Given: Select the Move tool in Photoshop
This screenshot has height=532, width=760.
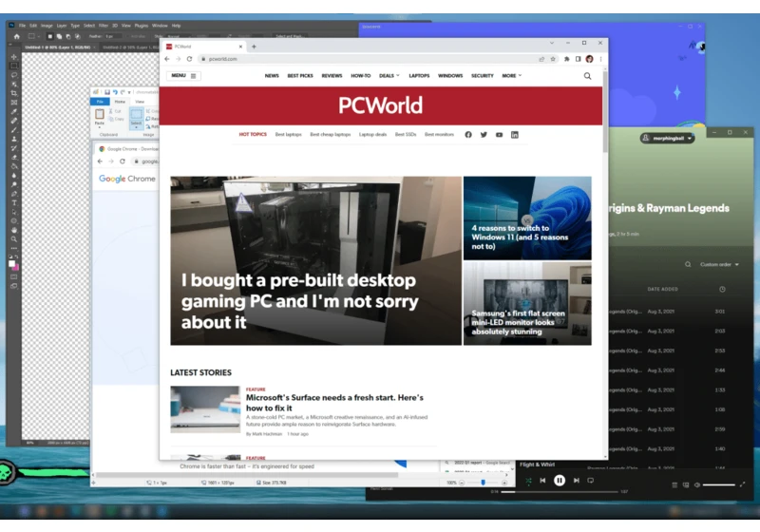Looking at the screenshot, I should (x=14, y=57).
